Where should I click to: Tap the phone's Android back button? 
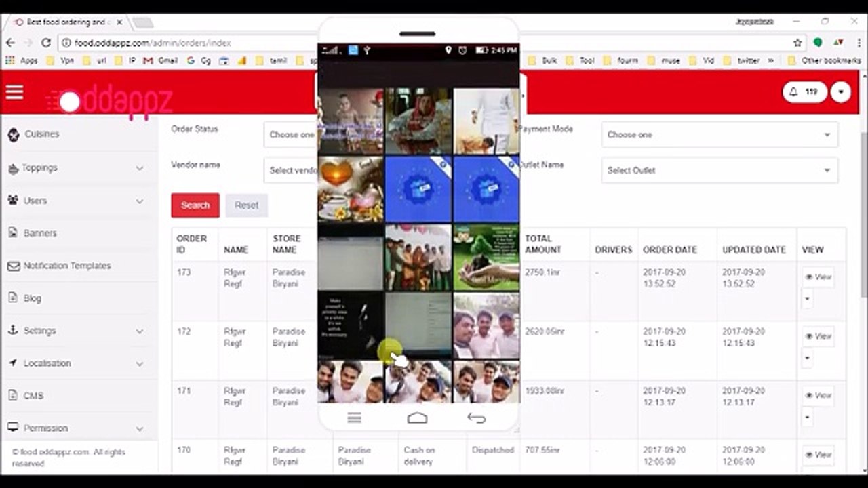[x=477, y=418]
